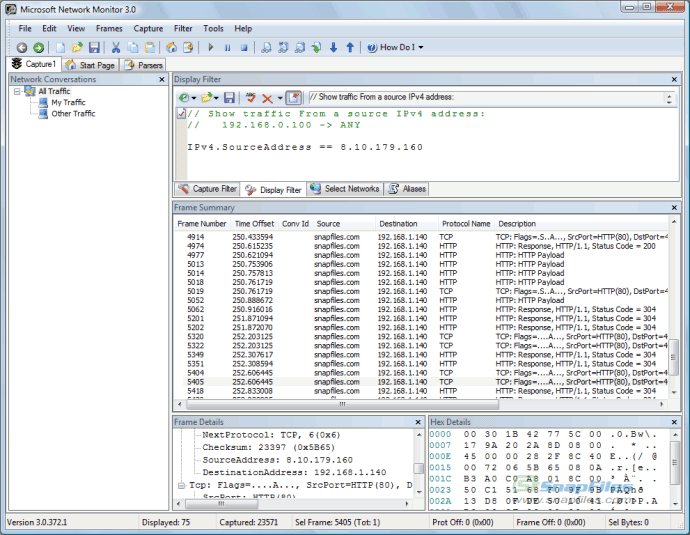Pause the running capture
The image size is (690, 535).
coord(227,48)
